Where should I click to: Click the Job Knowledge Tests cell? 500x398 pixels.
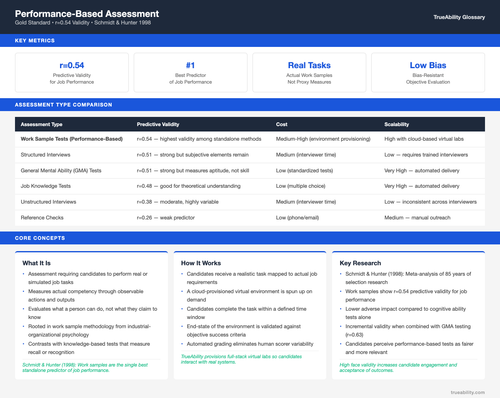click(46, 186)
